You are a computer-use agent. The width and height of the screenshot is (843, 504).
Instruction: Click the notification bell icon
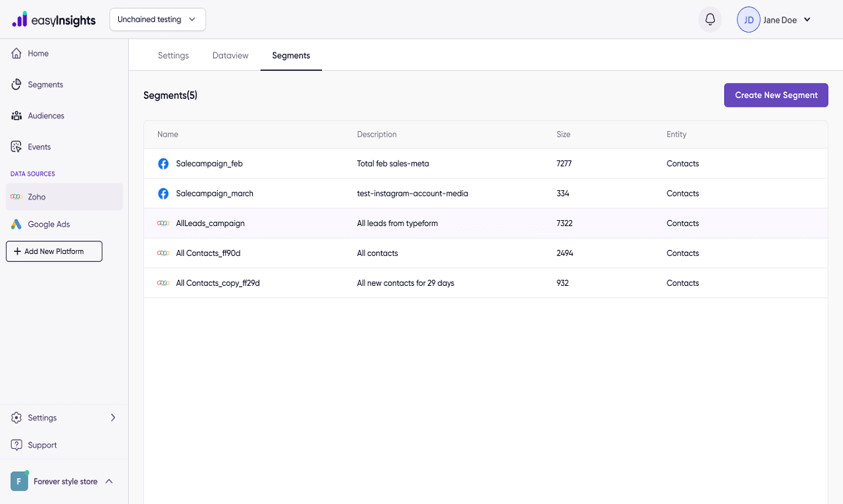pos(710,20)
